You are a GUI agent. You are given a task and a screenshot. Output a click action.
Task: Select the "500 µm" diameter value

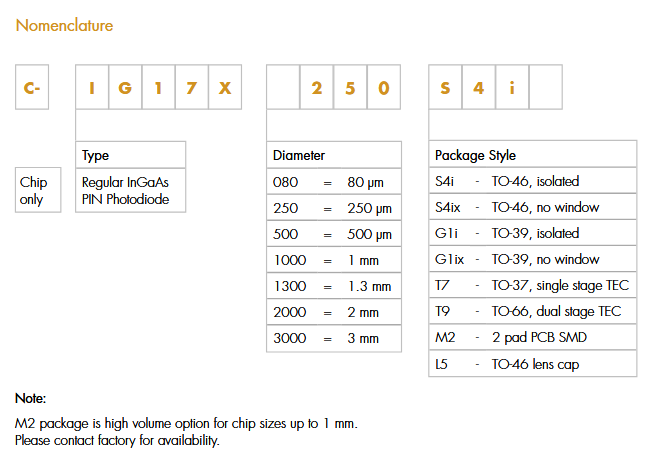click(x=365, y=234)
